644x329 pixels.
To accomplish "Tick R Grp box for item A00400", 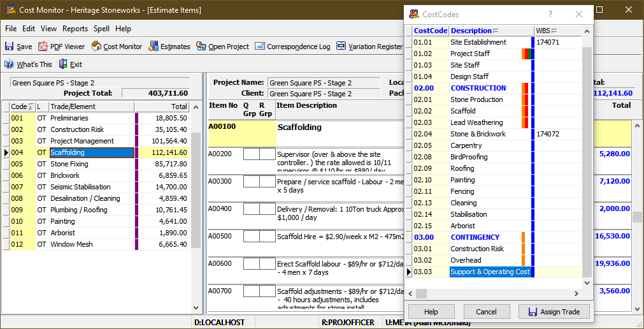I will pos(267,208).
